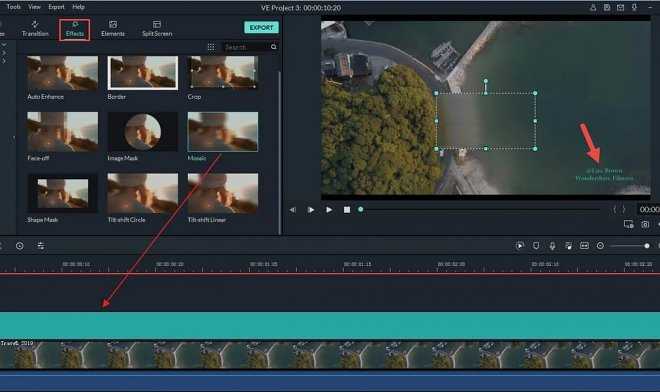Select the Image Mask effect thumbnail
The image size is (660, 392).
click(143, 132)
